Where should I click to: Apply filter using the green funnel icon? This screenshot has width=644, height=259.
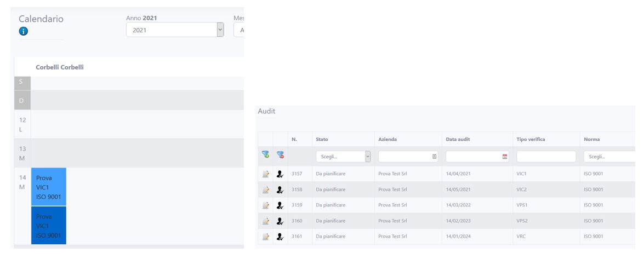pos(265,155)
